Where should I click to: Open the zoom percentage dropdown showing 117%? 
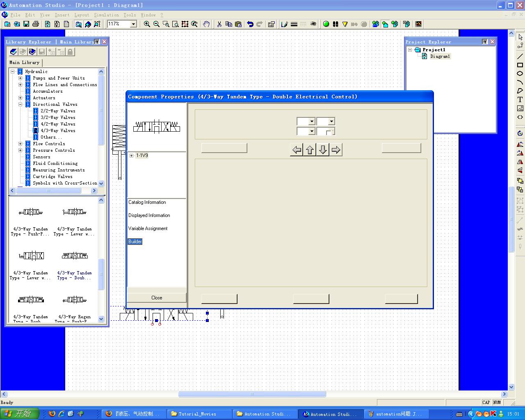pos(133,24)
